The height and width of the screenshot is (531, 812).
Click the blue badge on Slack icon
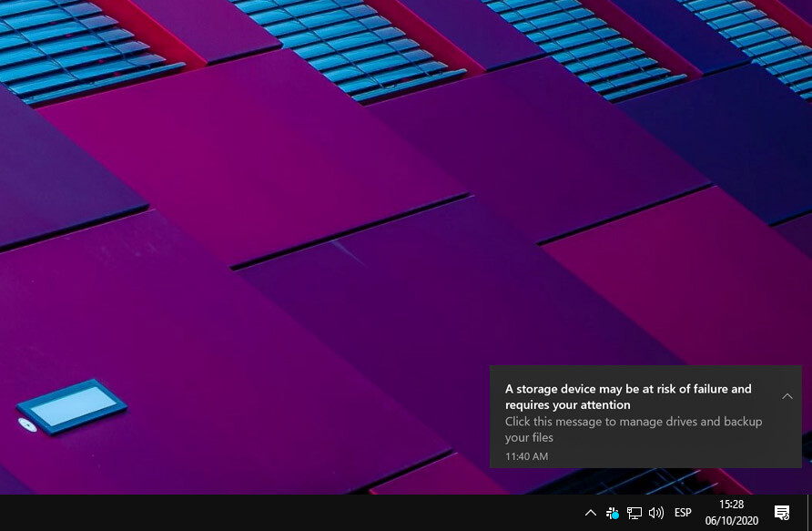tap(616, 516)
